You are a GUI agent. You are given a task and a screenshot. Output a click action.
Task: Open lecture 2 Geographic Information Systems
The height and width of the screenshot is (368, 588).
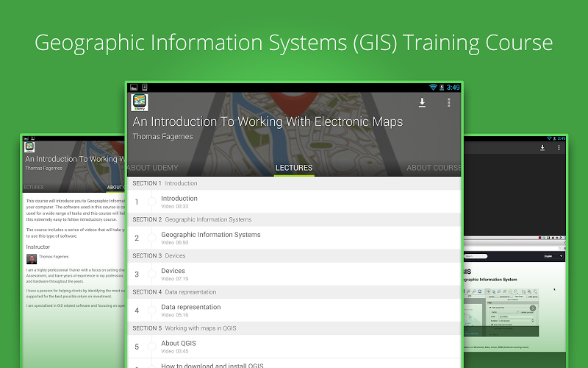[x=294, y=238]
